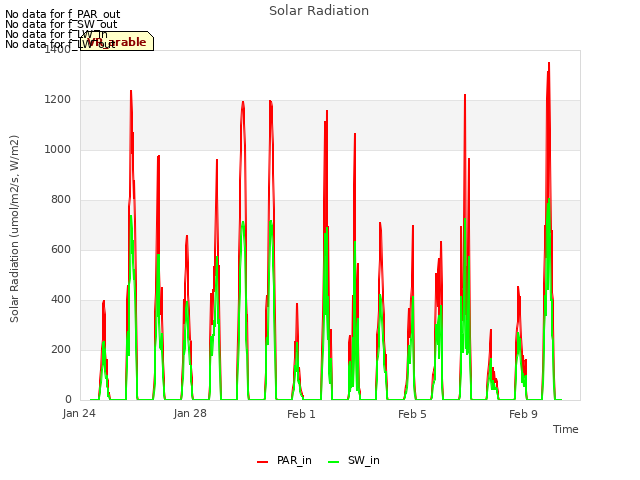Viewport: 640px width, 480px height.
Task: Click the 800 y-axis tick label
Action: tap(61, 200)
